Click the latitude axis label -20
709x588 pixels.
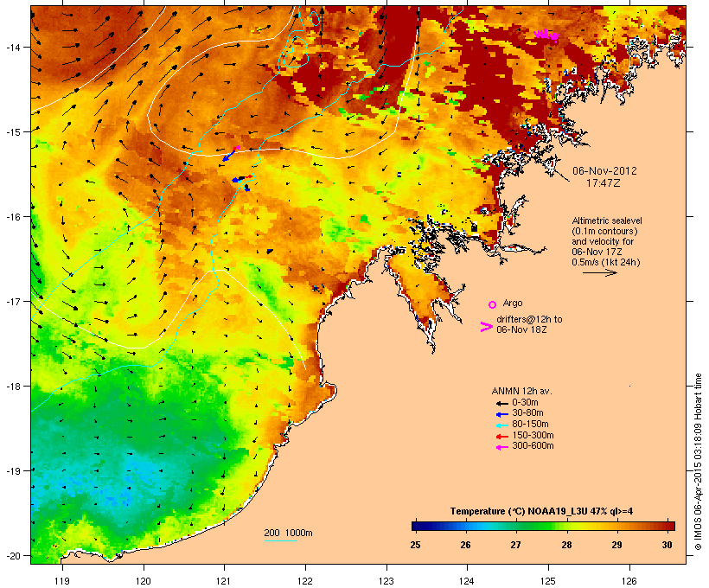pos(12,555)
